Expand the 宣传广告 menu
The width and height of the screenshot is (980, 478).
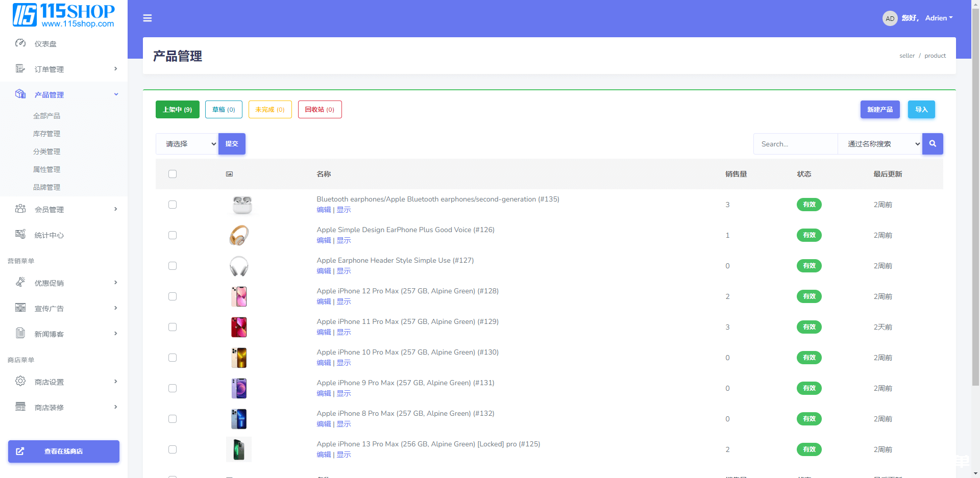(64, 308)
